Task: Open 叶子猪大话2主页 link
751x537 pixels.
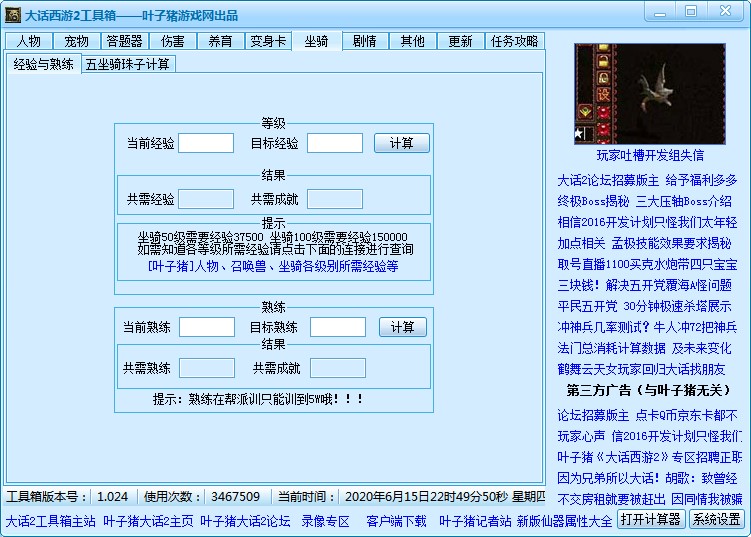Action: click(148, 521)
